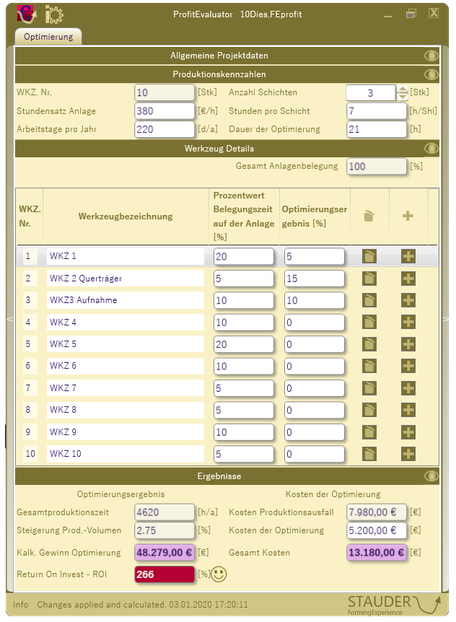Add a row after WKZ 5
Viewport: 456px width, 622px height.
click(x=408, y=344)
